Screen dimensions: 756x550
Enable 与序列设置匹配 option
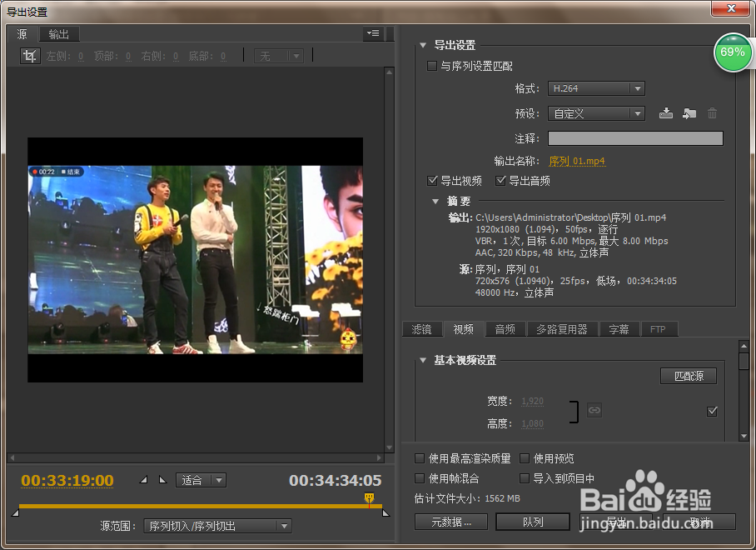tap(431, 66)
